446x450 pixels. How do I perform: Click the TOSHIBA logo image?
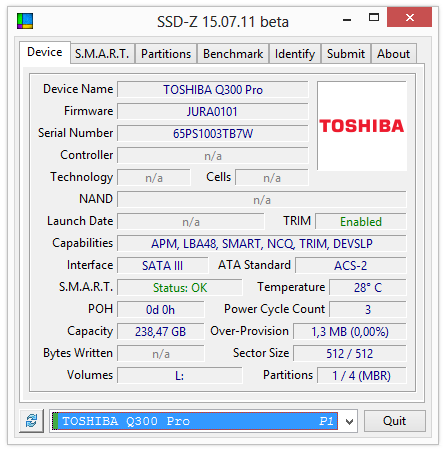click(x=362, y=126)
